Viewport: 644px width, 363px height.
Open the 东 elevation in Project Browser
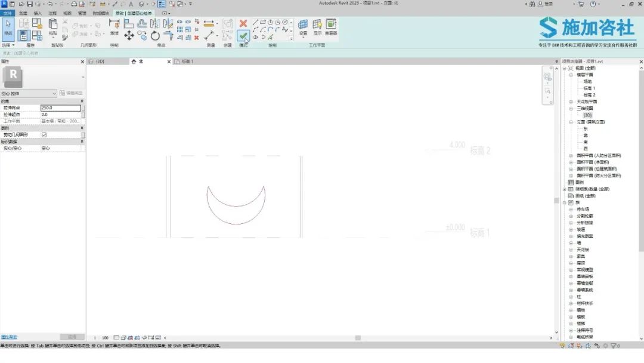pos(586,129)
